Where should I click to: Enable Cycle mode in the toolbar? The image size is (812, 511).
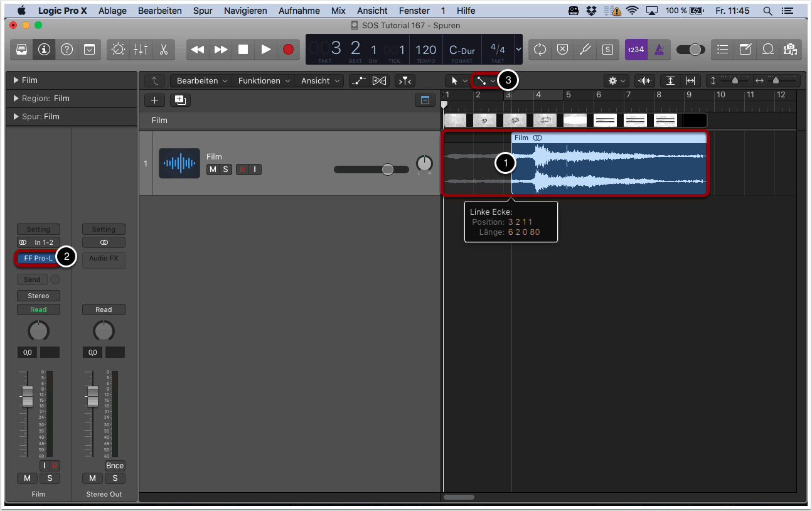coord(540,50)
